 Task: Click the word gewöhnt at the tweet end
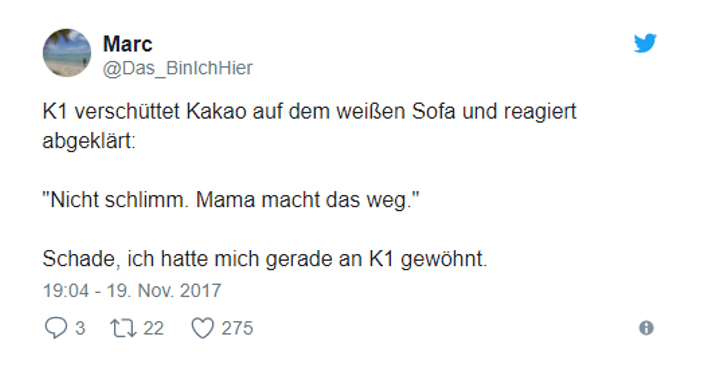pos(444,259)
